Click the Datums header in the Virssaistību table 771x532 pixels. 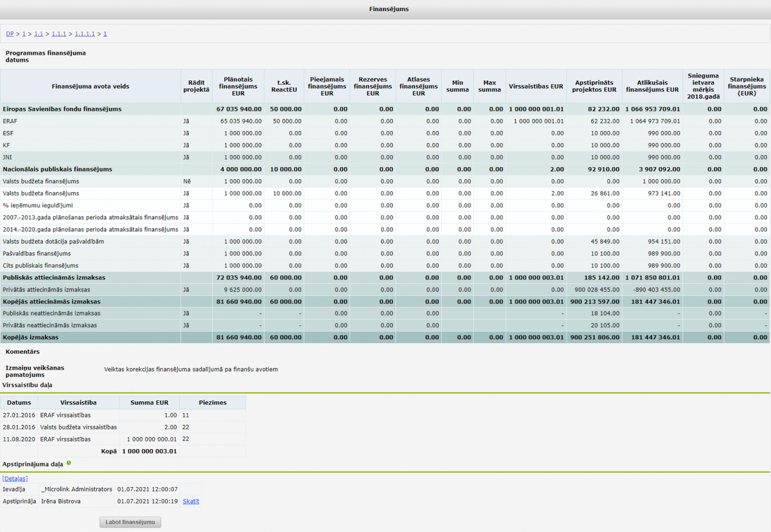[x=19, y=403]
